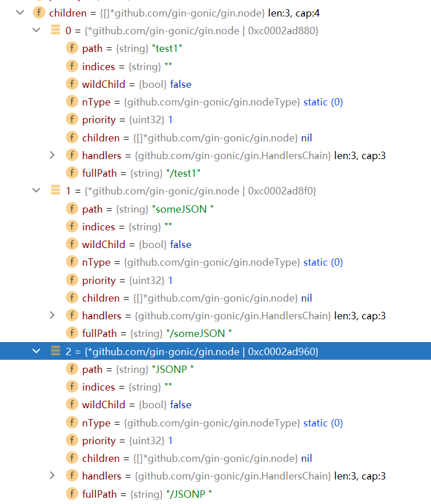The width and height of the screenshot is (431, 504).
Task: Click indices field icon in element 1
Action: tap(72, 226)
